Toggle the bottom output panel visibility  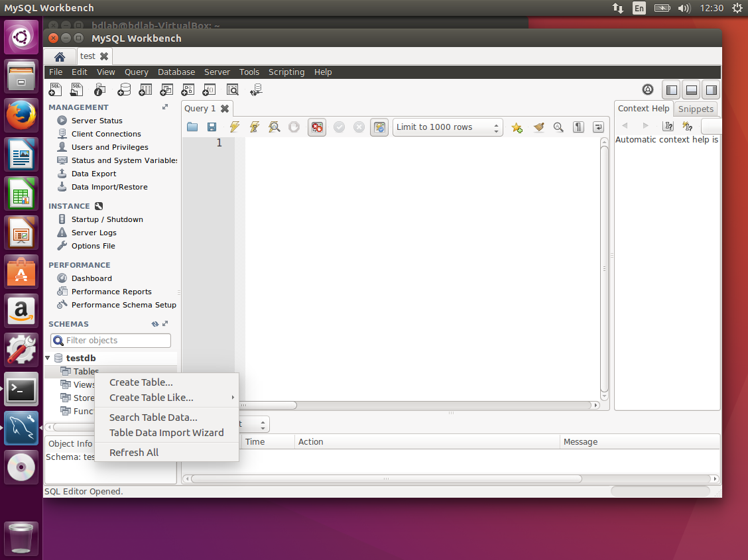click(x=691, y=90)
